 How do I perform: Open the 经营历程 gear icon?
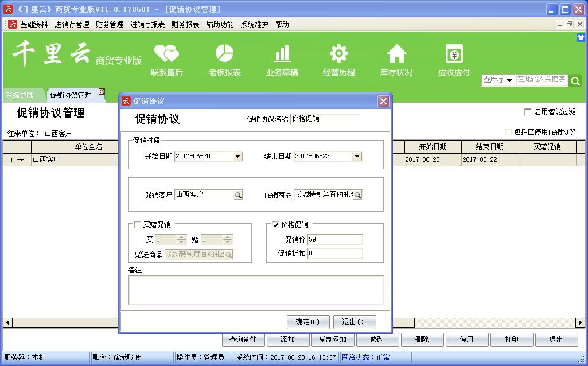(x=338, y=54)
